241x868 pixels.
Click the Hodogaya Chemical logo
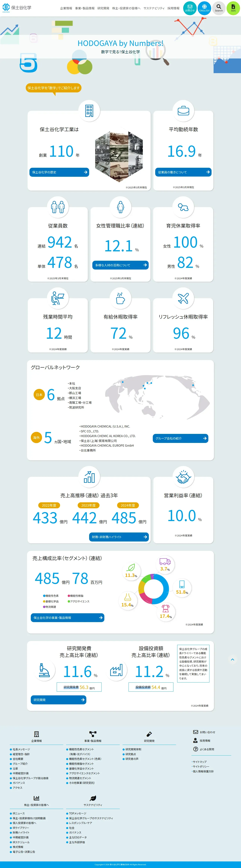pyautogui.click(x=17, y=8)
